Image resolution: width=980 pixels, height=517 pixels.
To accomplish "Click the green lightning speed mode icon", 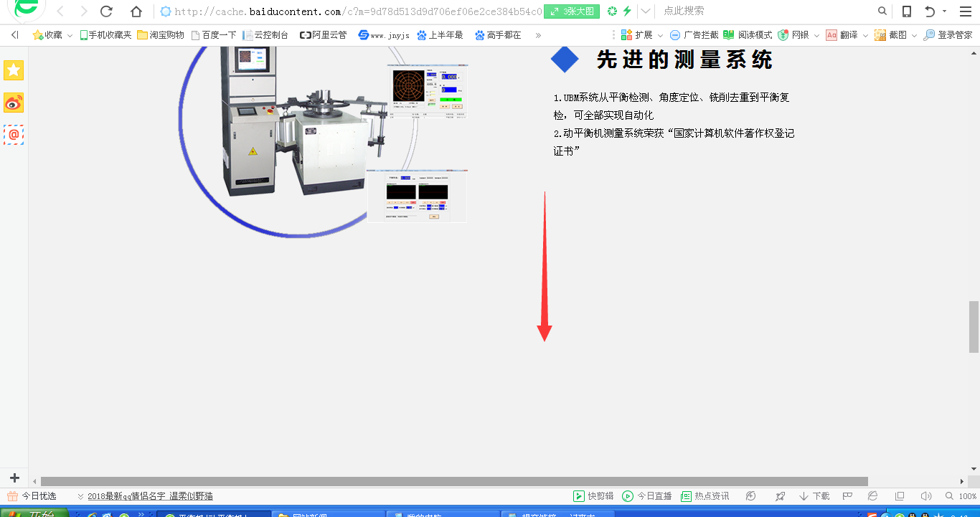I will [x=627, y=11].
